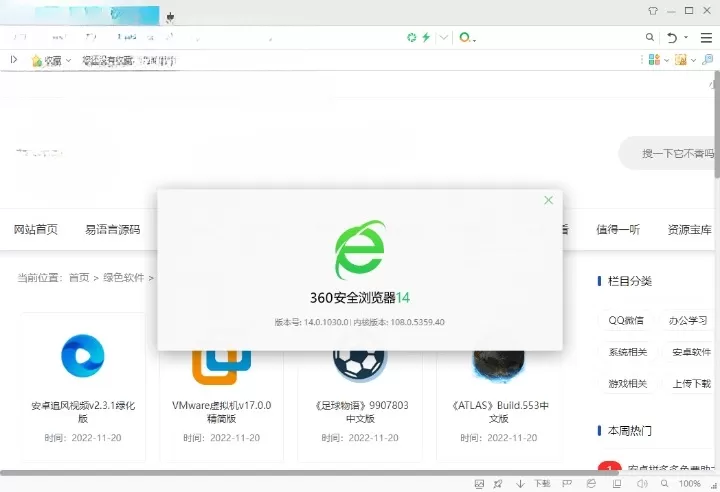Click the vertical page scrollbar thumb
720x492 pixels.
pyautogui.click(x=717, y=124)
